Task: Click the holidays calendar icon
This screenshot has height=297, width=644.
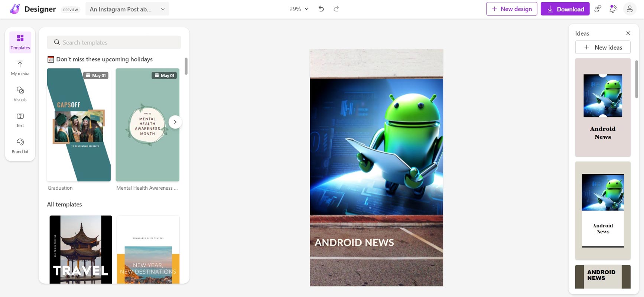Action: coord(51,59)
